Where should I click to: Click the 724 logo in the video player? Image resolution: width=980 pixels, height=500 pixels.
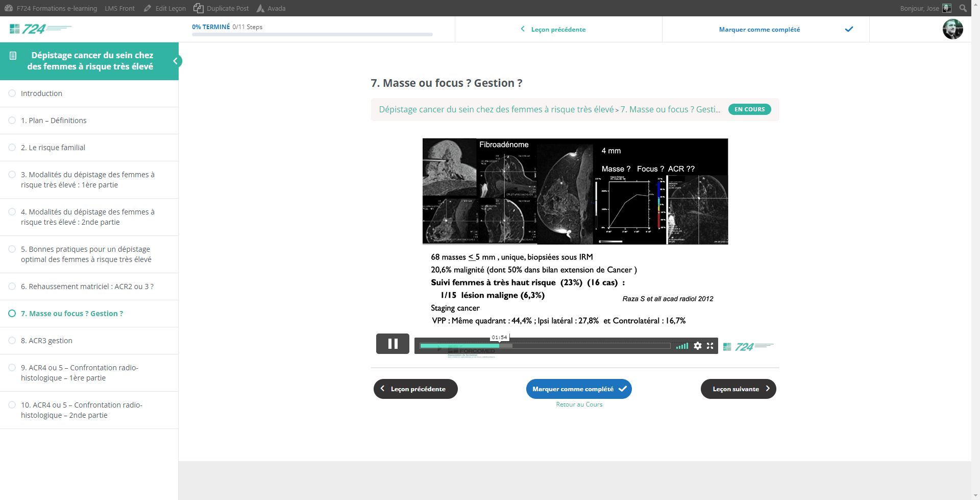(x=748, y=347)
